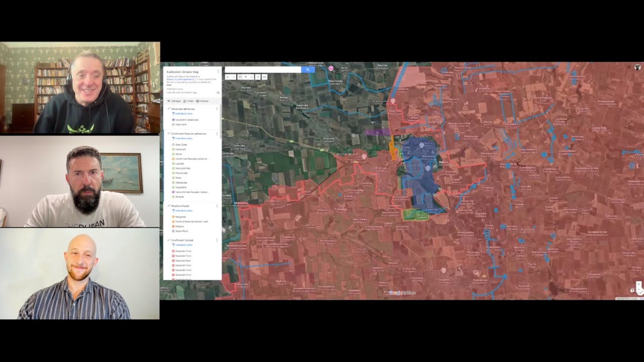Select the bottom video feed of bald man
The height and width of the screenshot is (362, 644).
(80, 274)
